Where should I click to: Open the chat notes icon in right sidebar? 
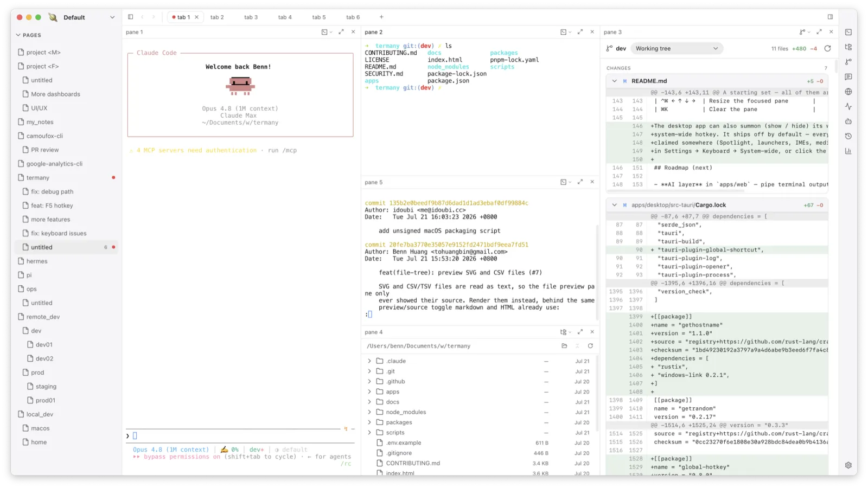click(848, 77)
